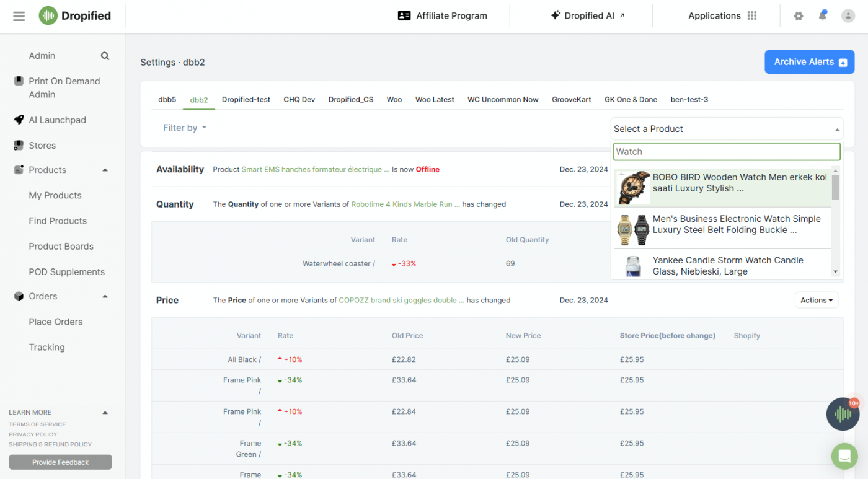Switch to the CHQ Dev tab
The width and height of the screenshot is (868, 479).
(299, 100)
